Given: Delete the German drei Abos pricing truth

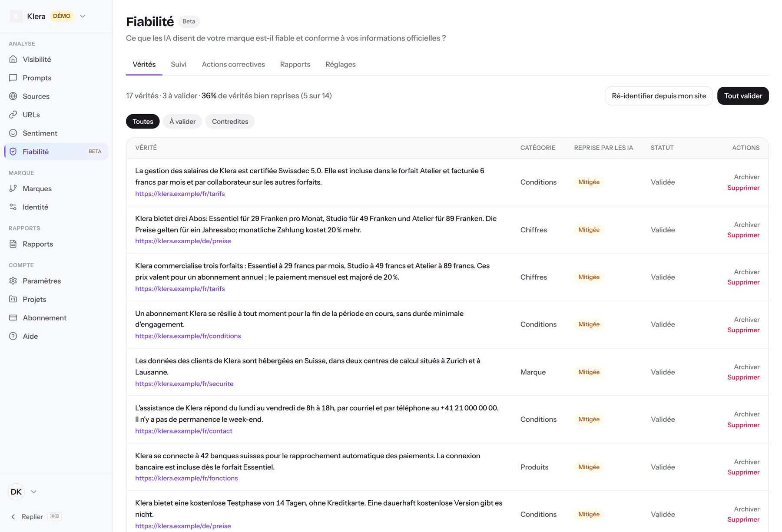Looking at the screenshot, I should point(743,235).
